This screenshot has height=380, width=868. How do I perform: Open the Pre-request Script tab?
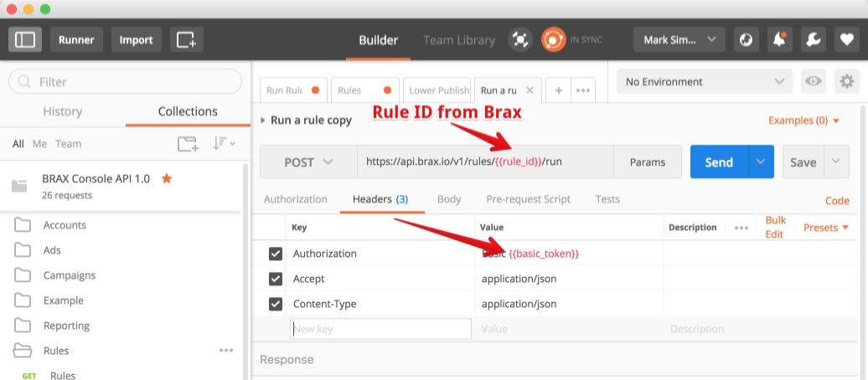coord(528,199)
